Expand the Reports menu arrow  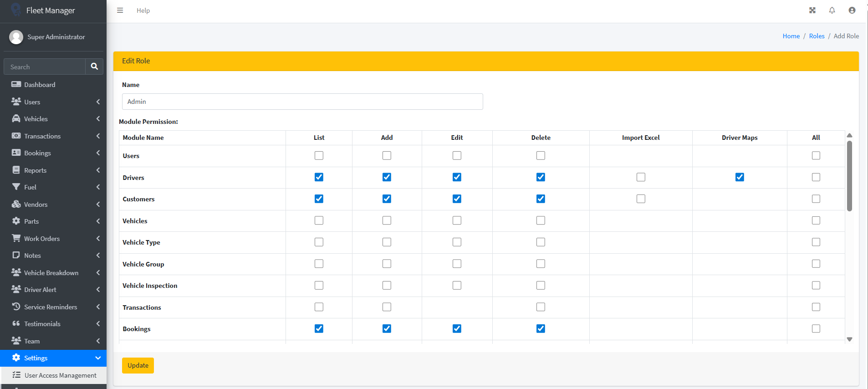[98, 170]
